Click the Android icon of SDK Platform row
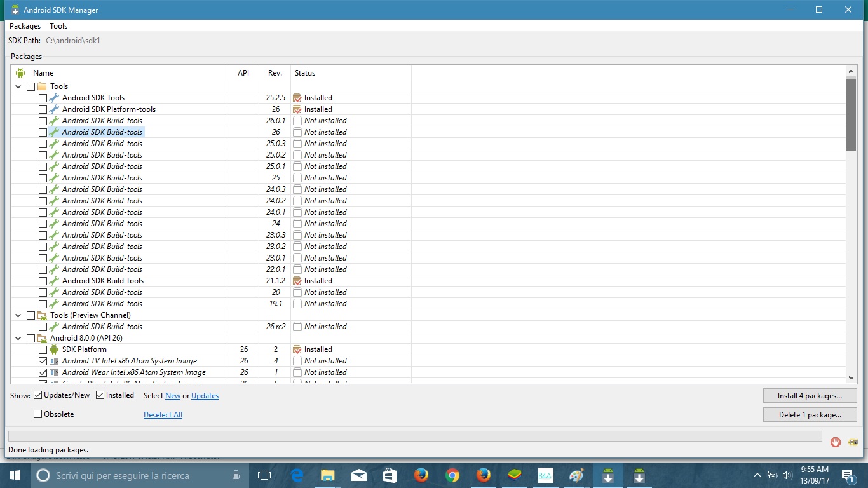The width and height of the screenshot is (868, 488). pyautogui.click(x=54, y=349)
